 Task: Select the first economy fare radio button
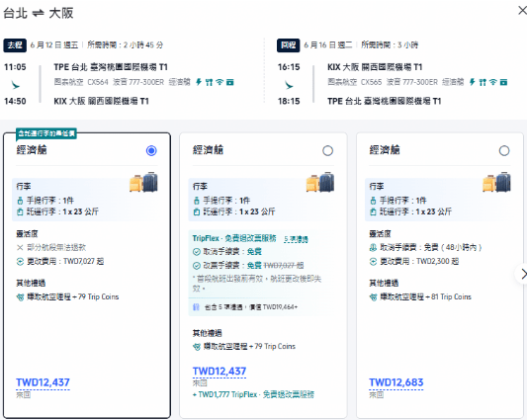(151, 150)
